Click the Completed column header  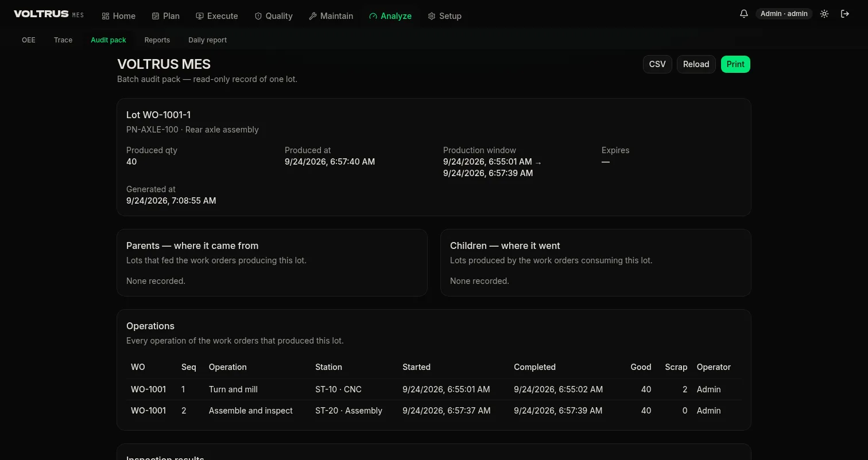534,367
